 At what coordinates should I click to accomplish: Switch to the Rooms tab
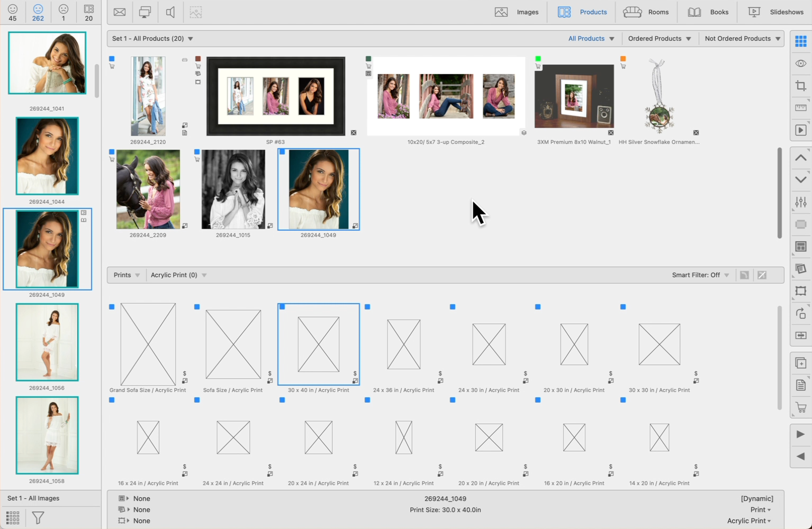click(646, 12)
